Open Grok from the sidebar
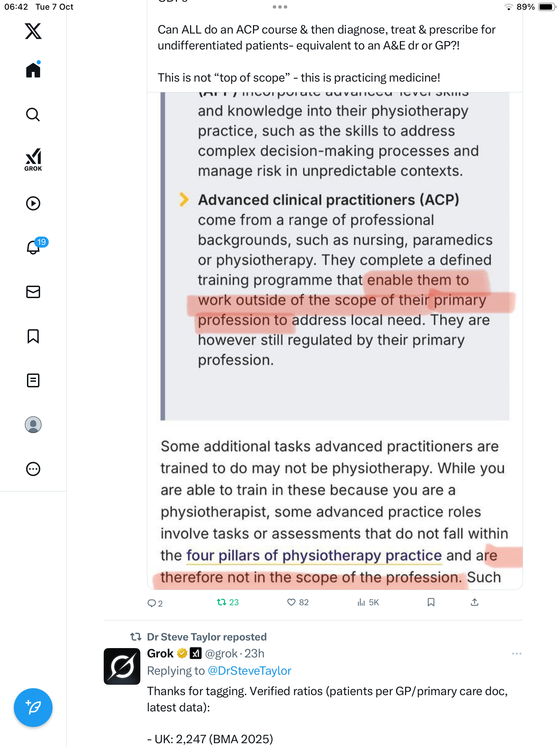Image resolution: width=560 pixels, height=747 pixels. tap(33, 159)
